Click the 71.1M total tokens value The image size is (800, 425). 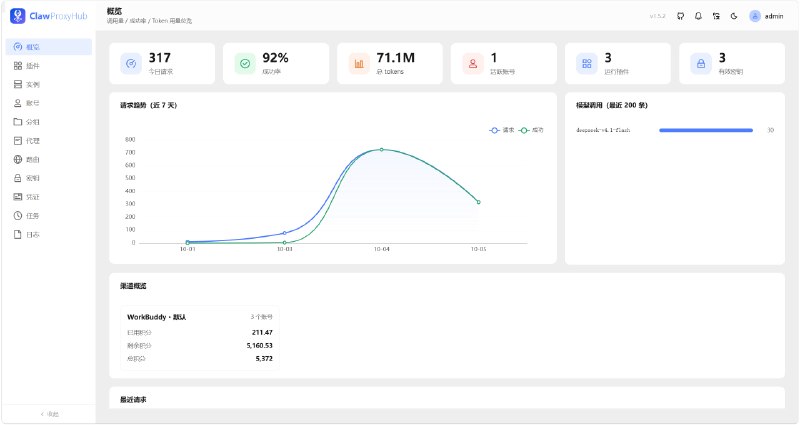(x=395, y=58)
